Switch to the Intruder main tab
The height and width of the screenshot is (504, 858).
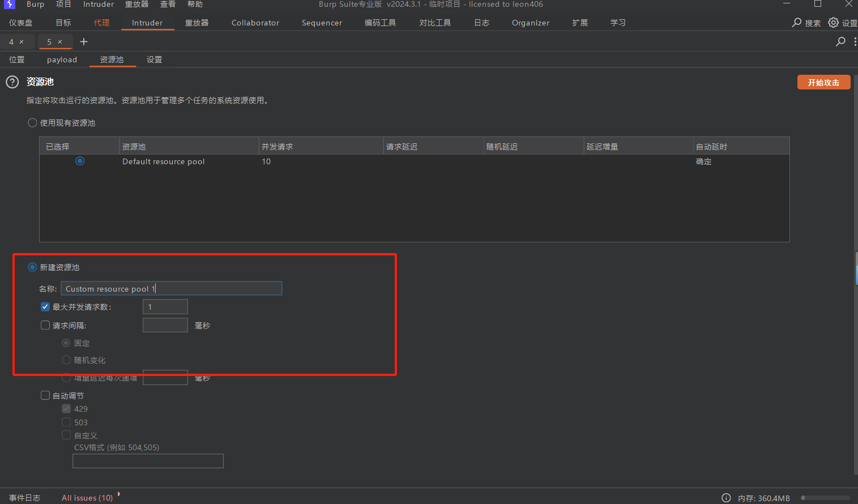point(147,23)
